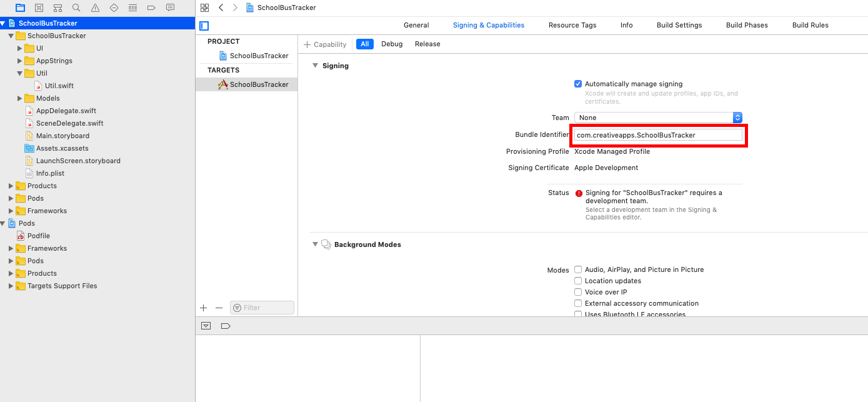
Task: Open the Report navigator speech bubble
Action: click(x=170, y=8)
